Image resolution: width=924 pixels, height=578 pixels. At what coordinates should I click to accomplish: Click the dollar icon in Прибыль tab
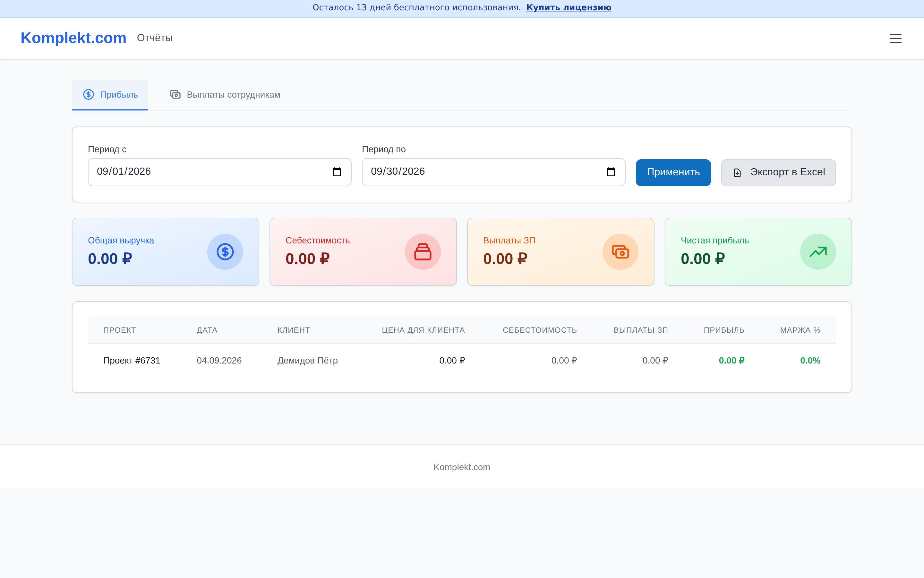89,94
